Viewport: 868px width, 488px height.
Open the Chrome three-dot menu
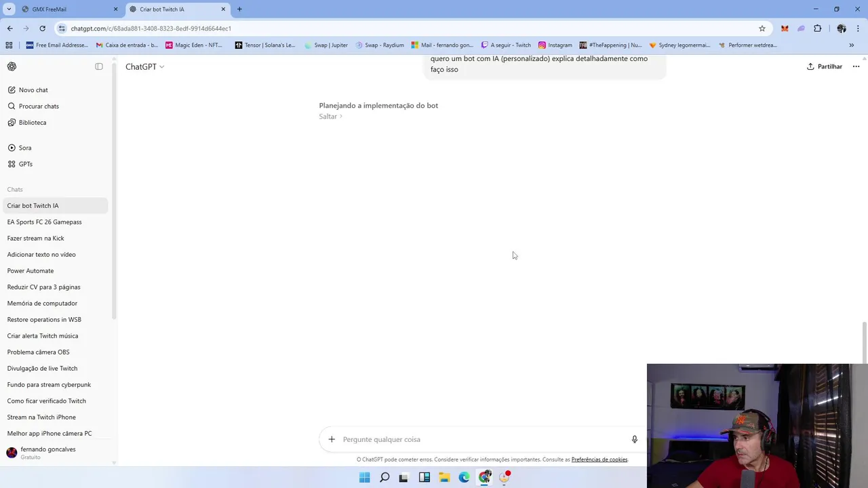click(859, 28)
